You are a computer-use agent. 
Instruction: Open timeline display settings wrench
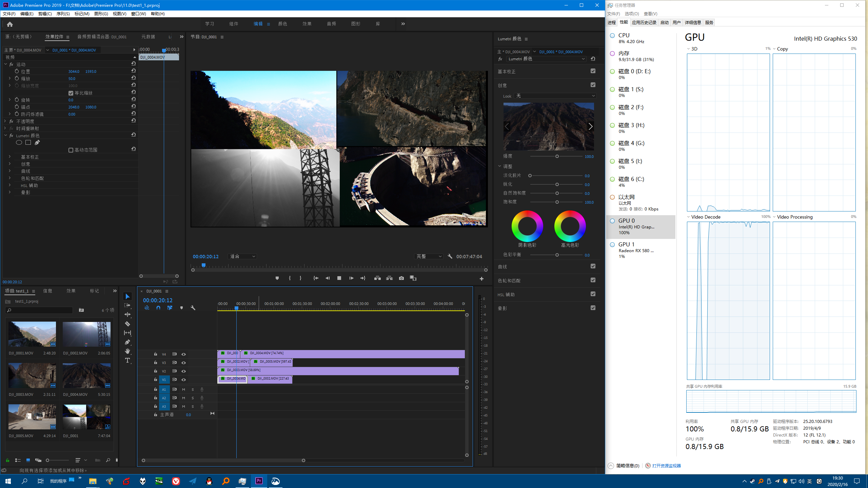(x=193, y=308)
